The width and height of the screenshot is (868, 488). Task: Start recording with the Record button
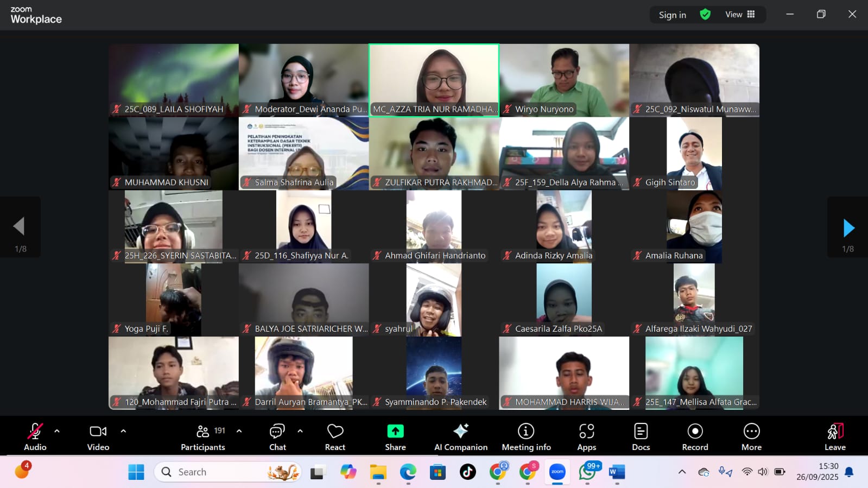point(695,437)
